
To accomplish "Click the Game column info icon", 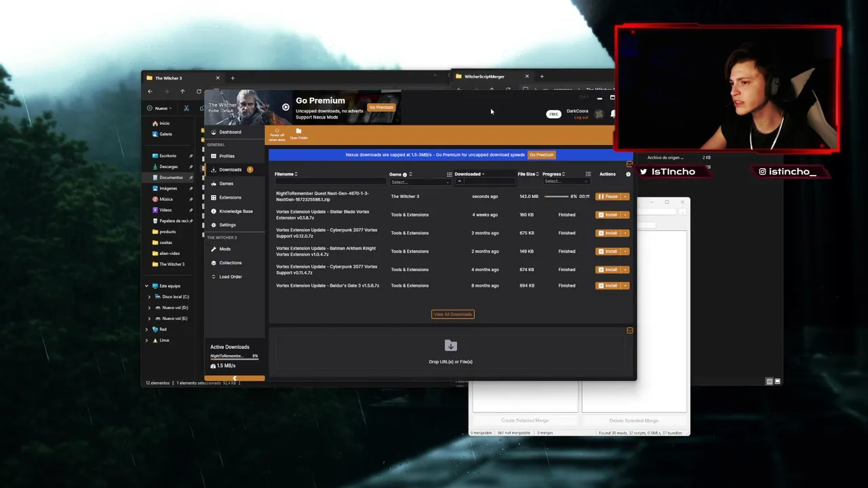I will click(x=405, y=175).
